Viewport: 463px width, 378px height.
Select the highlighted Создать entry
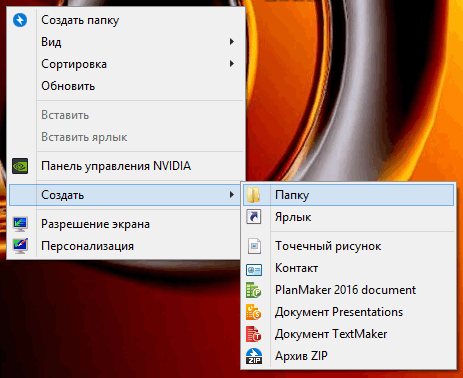126,195
